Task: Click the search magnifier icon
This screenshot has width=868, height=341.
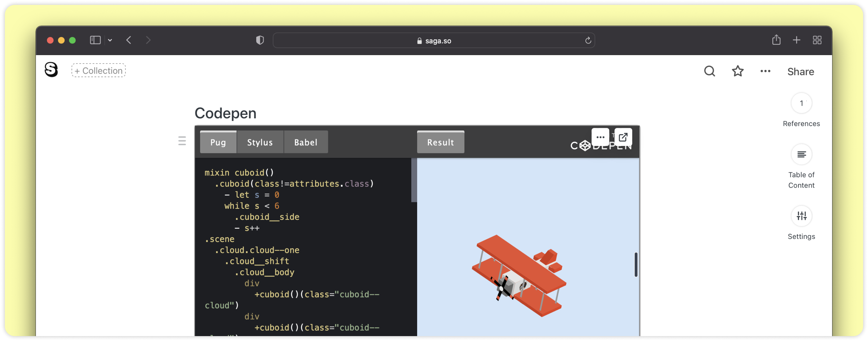Action: point(709,71)
